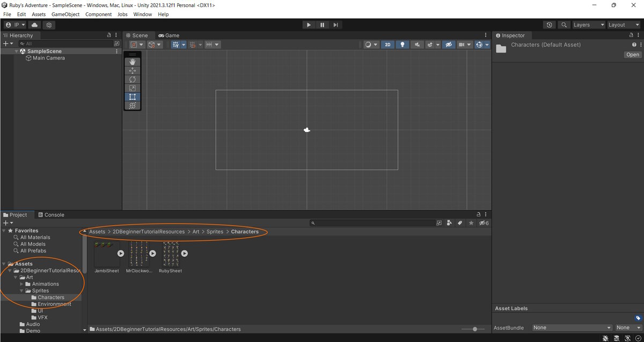Click the Step forward button

[335, 25]
